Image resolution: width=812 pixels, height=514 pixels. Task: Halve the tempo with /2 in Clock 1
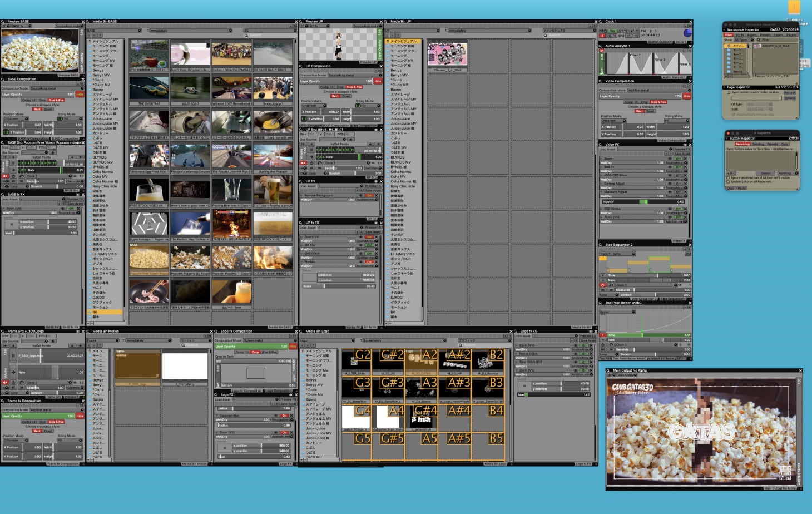pos(620,31)
